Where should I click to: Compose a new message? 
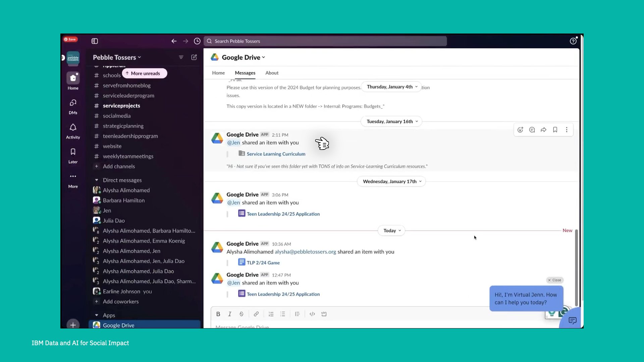pos(194,57)
